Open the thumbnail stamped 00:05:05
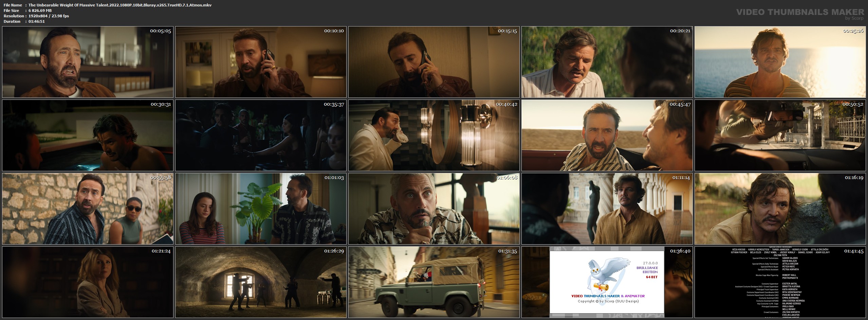Screen dimensions: 868x320 [88, 62]
